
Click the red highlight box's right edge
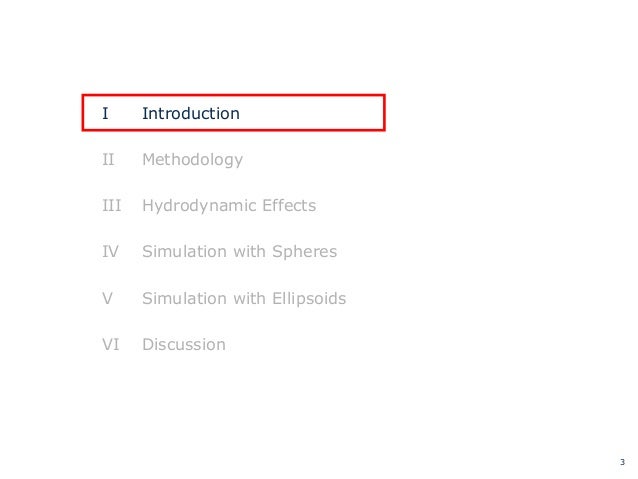tap(384, 113)
